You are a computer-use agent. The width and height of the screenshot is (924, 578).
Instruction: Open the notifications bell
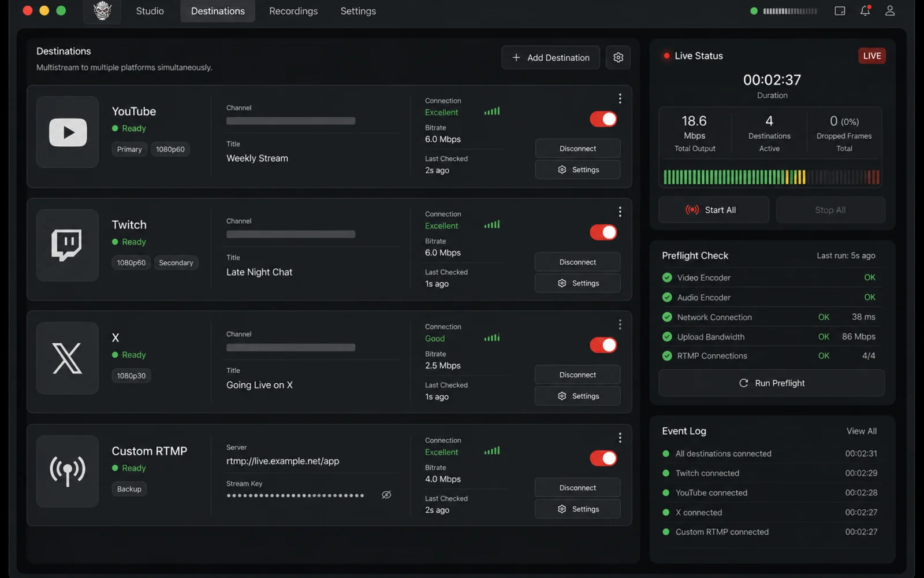click(865, 11)
